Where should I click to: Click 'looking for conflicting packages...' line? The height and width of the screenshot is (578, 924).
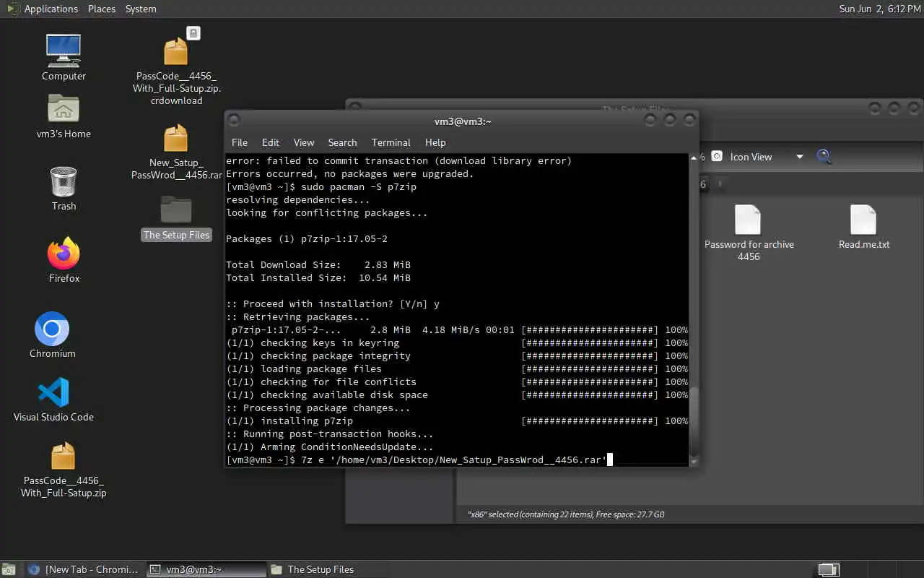click(327, 212)
